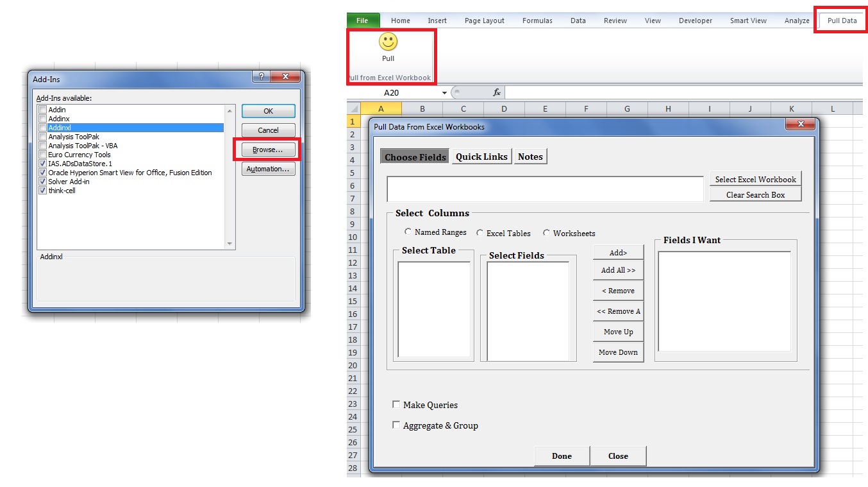The height and width of the screenshot is (487, 868).
Task: Select row 28 header
Action: [x=353, y=468]
